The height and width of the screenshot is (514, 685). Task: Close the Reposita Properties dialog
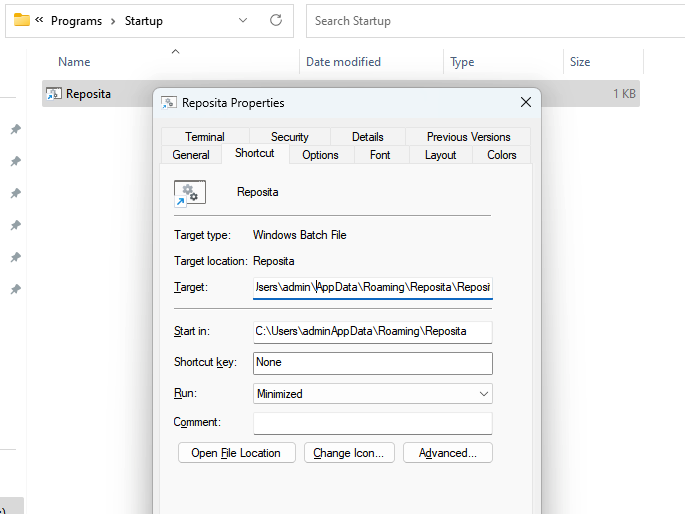click(526, 102)
